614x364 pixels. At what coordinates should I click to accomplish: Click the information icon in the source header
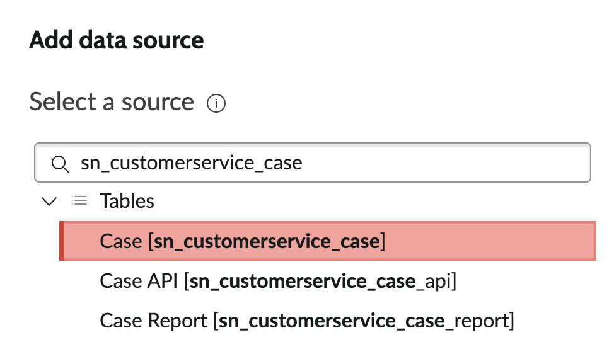pyautogui.click(x=216, y=103)
